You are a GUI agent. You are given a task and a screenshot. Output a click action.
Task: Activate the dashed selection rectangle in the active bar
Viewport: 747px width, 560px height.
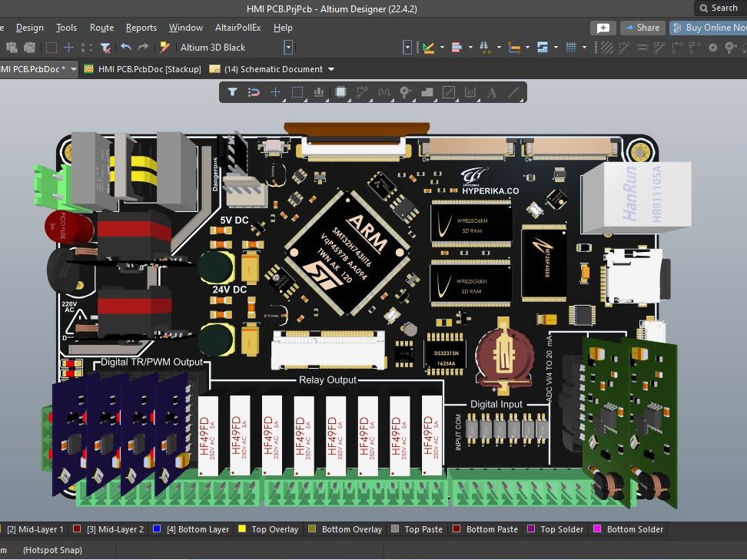[297, 92]
